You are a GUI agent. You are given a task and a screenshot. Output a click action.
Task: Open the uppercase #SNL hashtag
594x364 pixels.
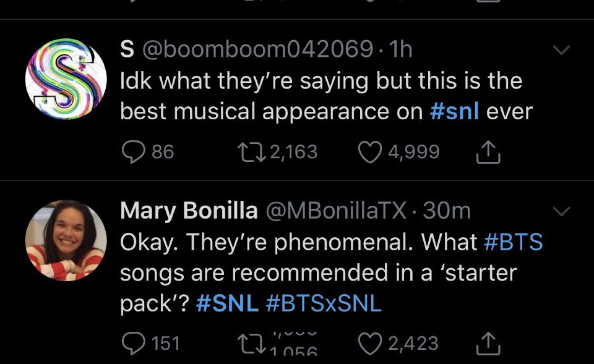pos(227,303)
